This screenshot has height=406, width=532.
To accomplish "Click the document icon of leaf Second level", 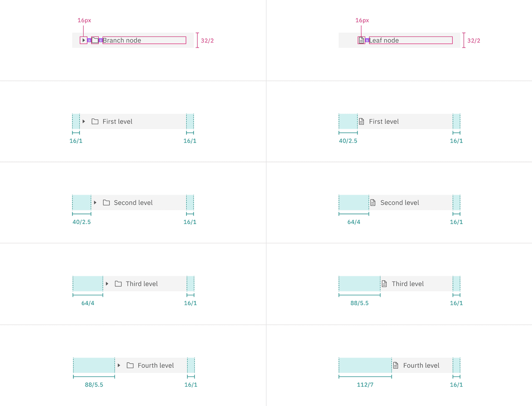I will (373, 203).
